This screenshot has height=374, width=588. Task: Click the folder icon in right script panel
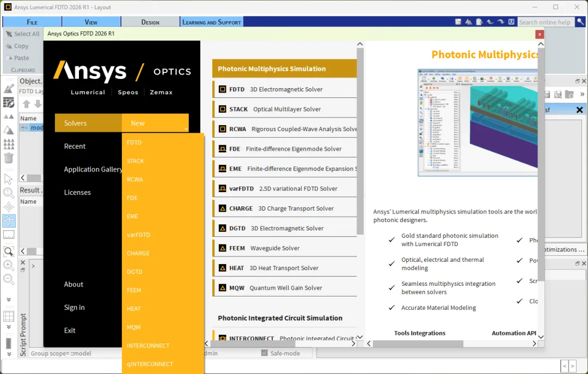(x=569, y=94)
